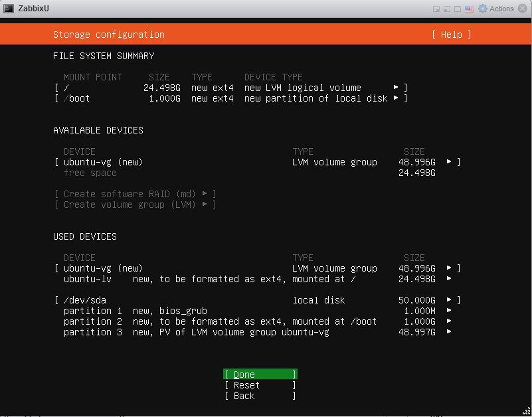Expand the root mount point entry arrow
This screenshot has height=417, width=532.
coord(396,88)
